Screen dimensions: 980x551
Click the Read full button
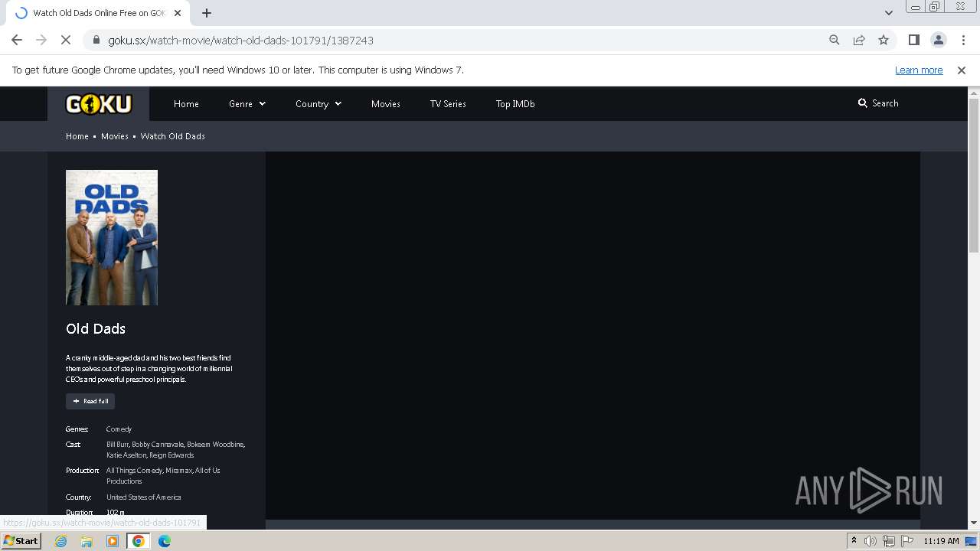point(90,401)
